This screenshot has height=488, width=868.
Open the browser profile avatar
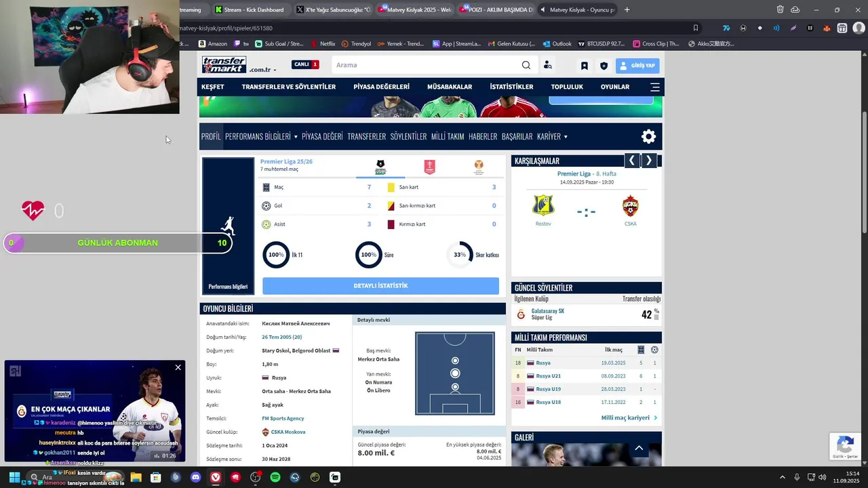[858, 28]
